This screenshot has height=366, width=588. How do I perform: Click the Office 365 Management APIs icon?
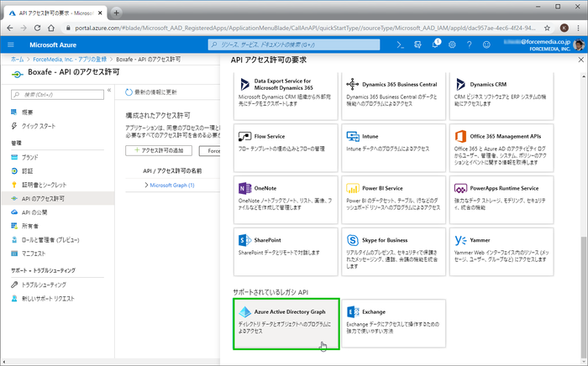click(460, 136)
